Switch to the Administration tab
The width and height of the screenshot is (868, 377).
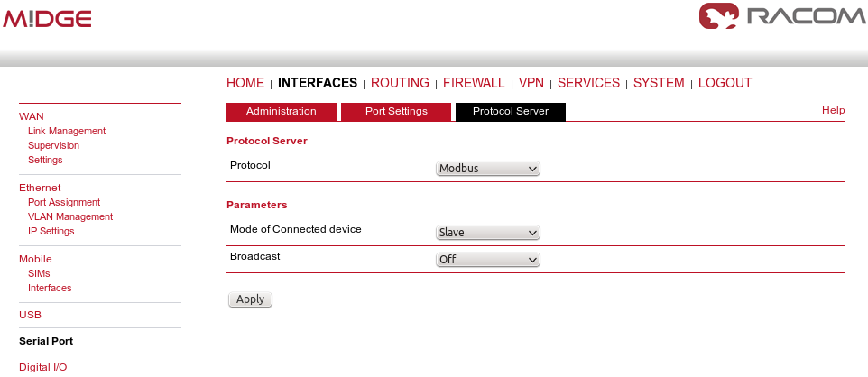click(281, 112)
